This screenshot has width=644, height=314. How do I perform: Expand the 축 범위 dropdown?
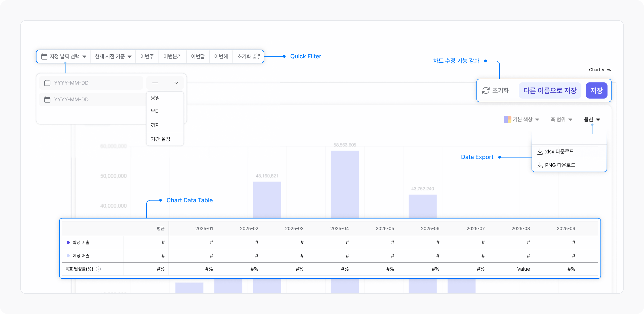(561, 120)
